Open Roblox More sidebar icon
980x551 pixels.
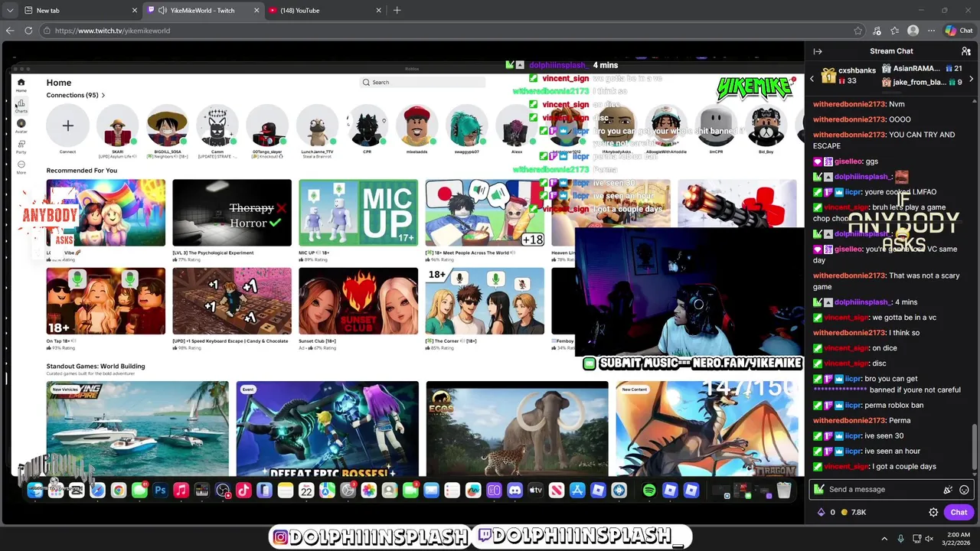[x=21, y=167]
